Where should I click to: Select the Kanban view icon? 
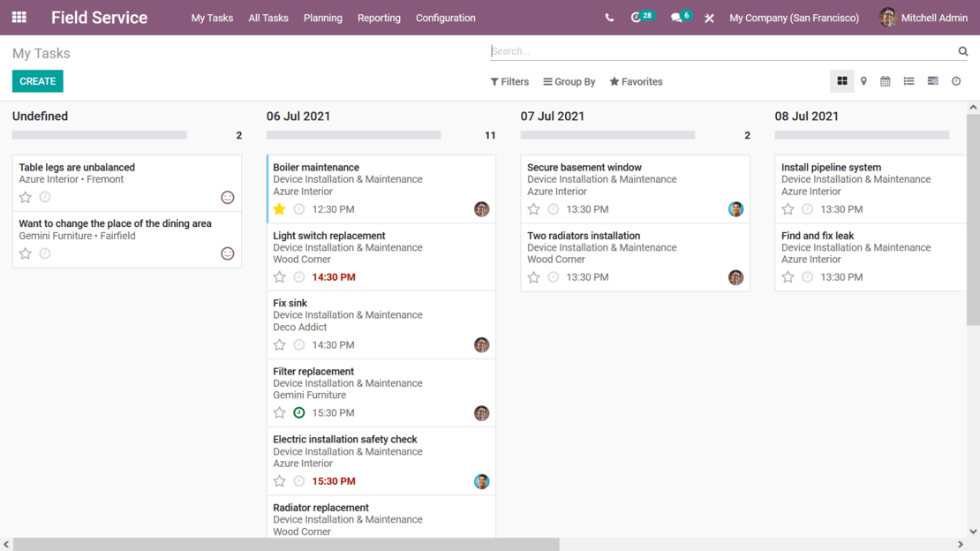coord(842,80)
